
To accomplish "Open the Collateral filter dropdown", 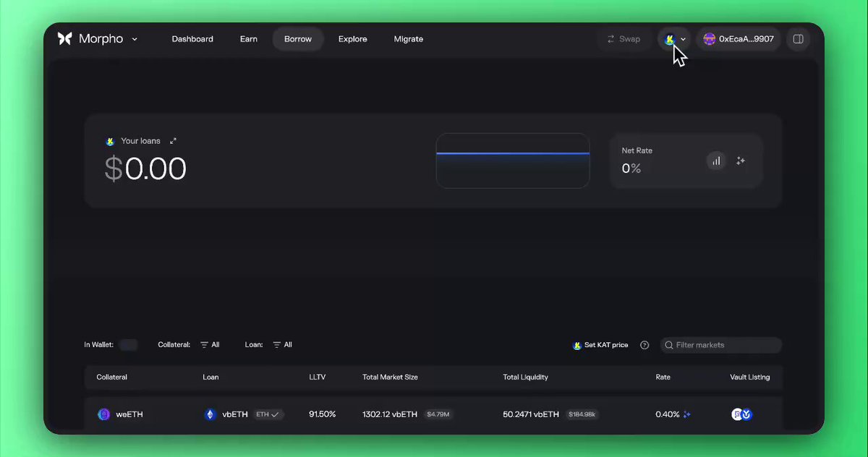I will click(210, 345).
